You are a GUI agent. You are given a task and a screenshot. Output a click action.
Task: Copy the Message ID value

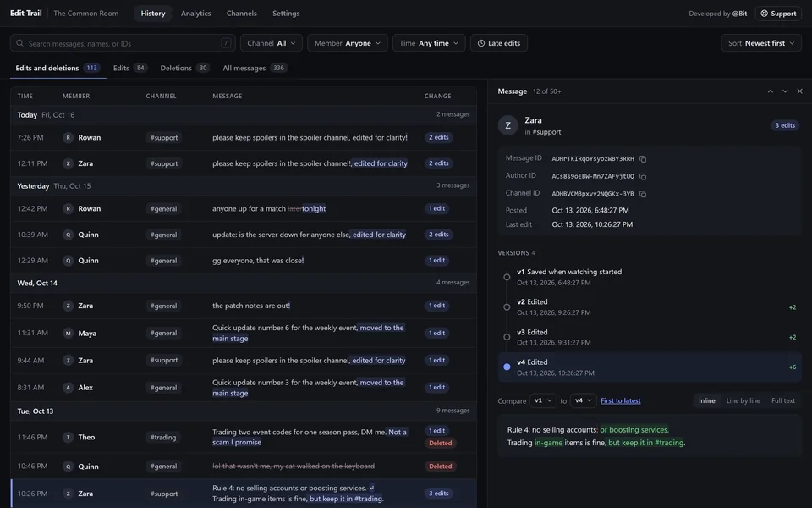643,159
